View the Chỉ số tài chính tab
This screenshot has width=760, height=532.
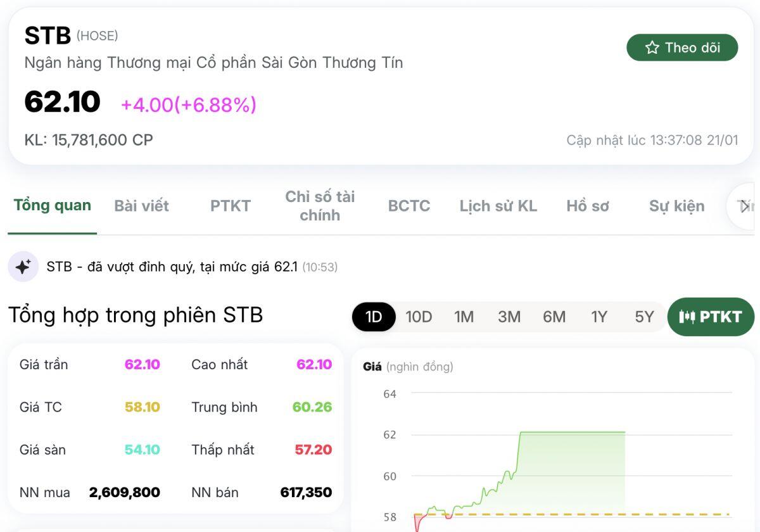[x=320, y=206]
